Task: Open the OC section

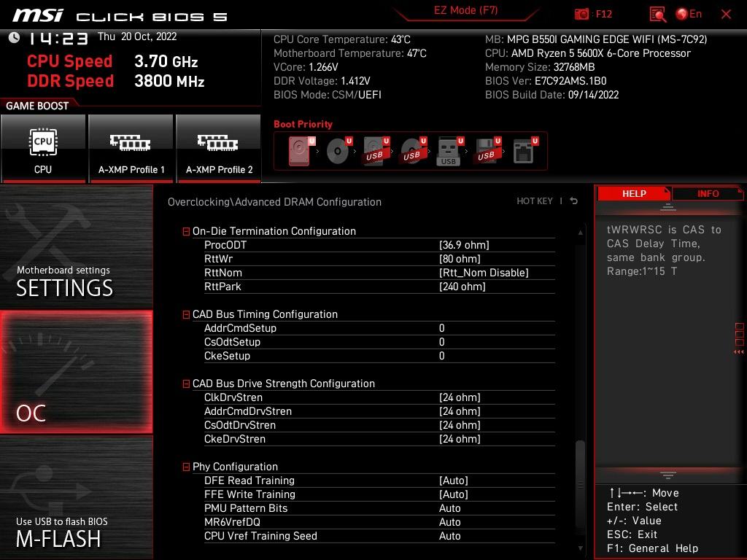Action: (x=76, y=372)
